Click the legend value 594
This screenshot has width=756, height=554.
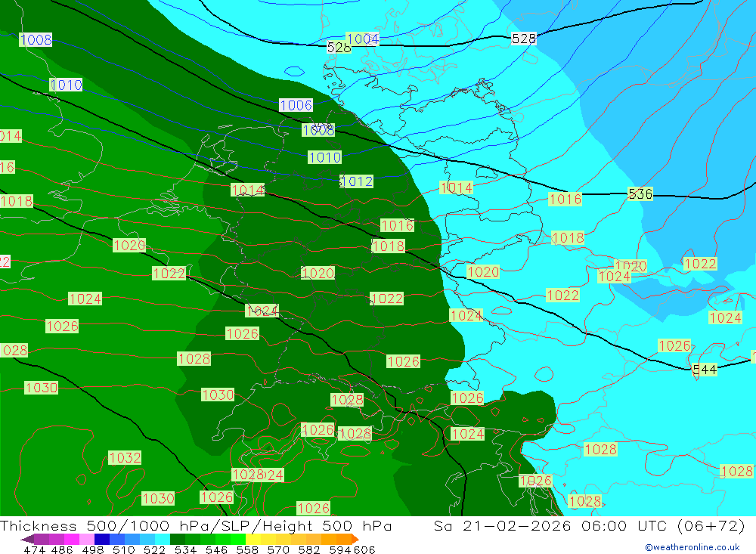point(340,549)
